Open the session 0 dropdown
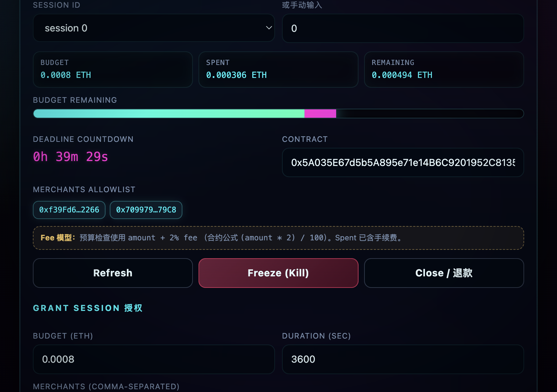The image size is (557, 392). (154, 28)
